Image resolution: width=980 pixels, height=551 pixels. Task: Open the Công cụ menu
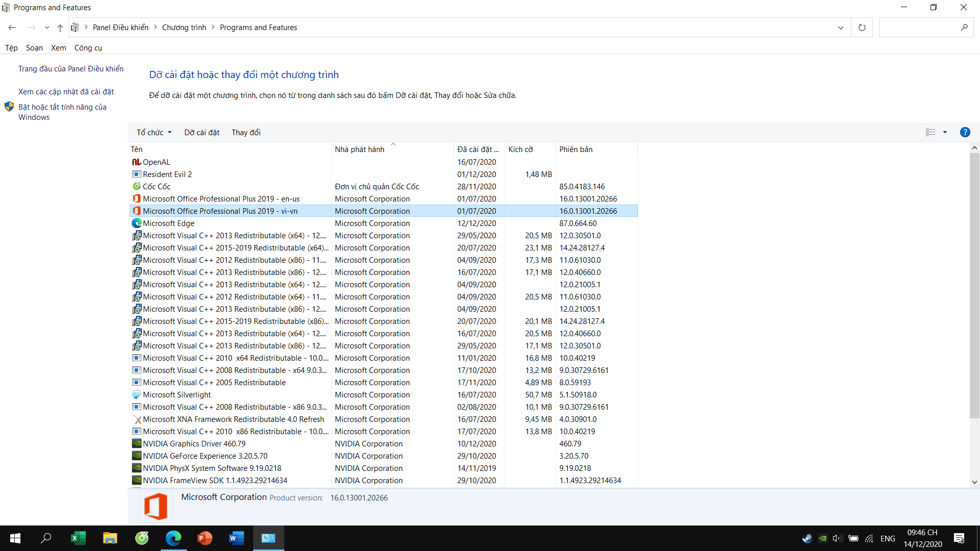coord(87,47)
